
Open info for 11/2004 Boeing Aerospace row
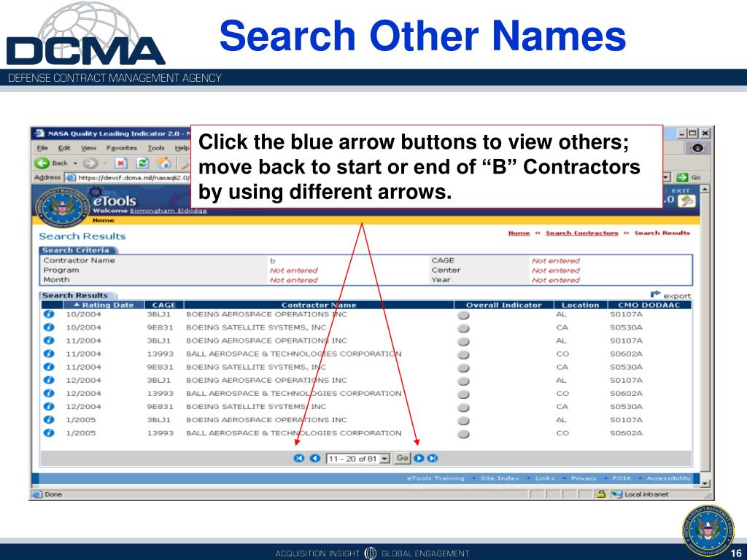click(x=49, y=341)
